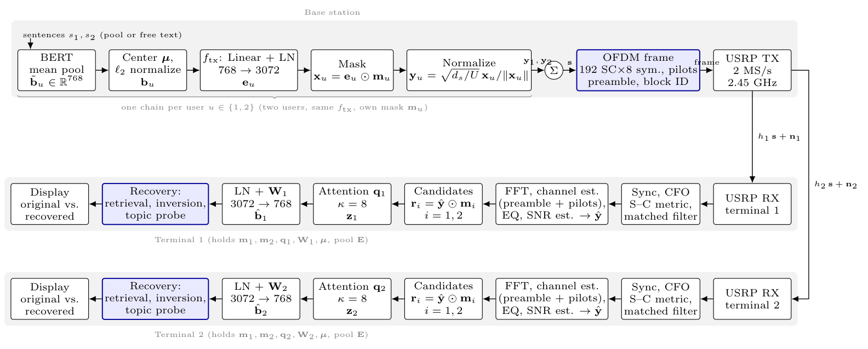The image size is (868, 349).
Task: Click the blue Recovery block in Terminal 2
Action: pos(156,299)
